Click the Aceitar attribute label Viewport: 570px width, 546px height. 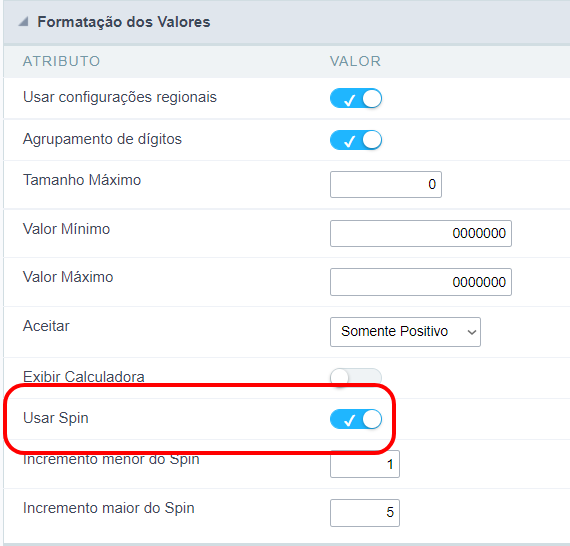pyautogui.click(x=46, y=326)
